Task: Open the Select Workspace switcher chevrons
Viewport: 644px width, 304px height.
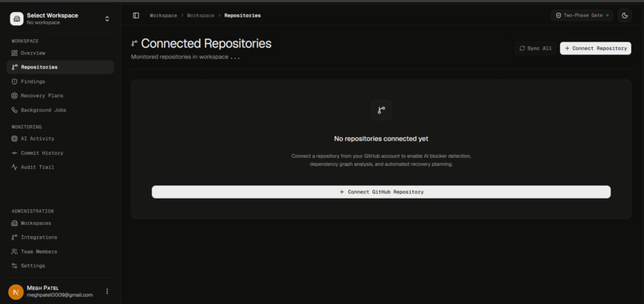Action: click(x=107, y=19)
